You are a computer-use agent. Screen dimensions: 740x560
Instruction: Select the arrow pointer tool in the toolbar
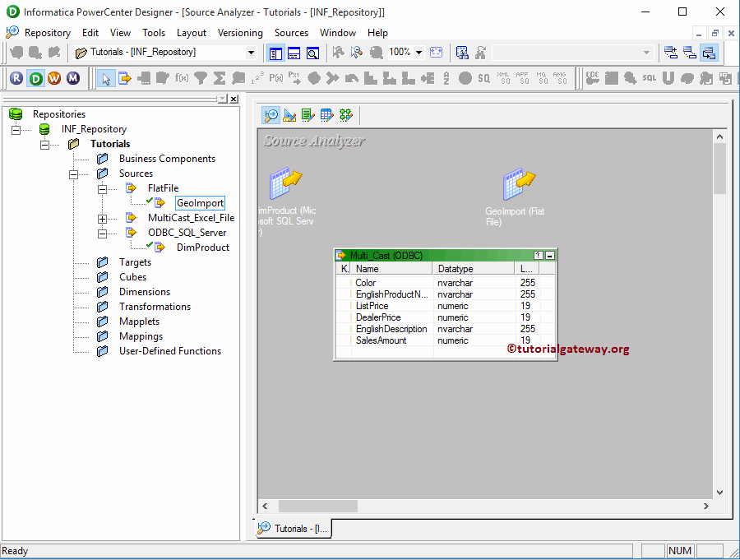(x=105, y=78)
